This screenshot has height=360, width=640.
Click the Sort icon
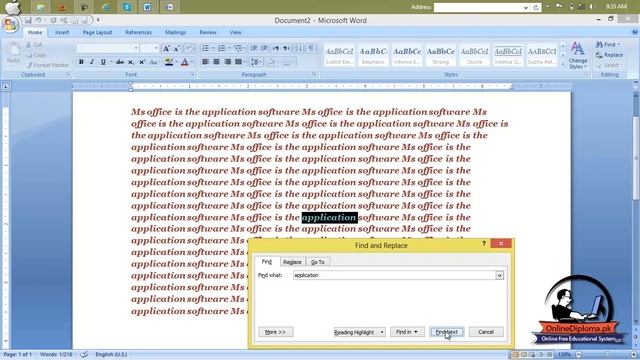tap(299, 49)
